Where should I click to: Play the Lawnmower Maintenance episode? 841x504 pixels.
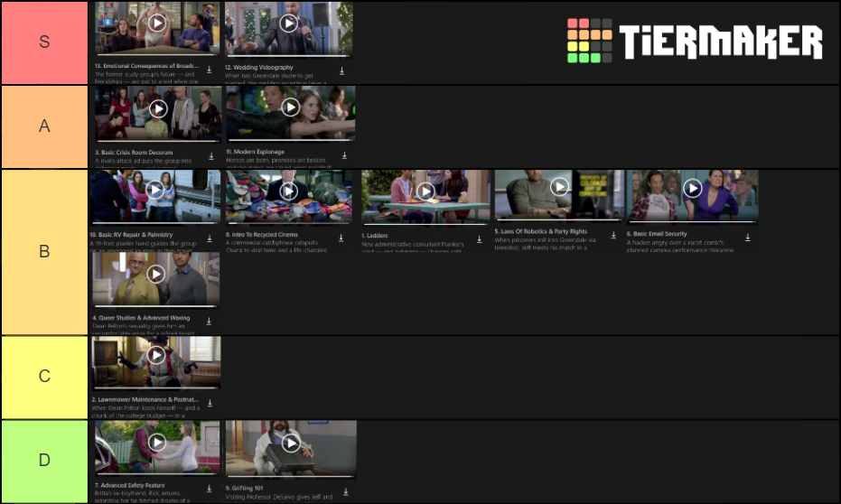[x=156, y=355]
